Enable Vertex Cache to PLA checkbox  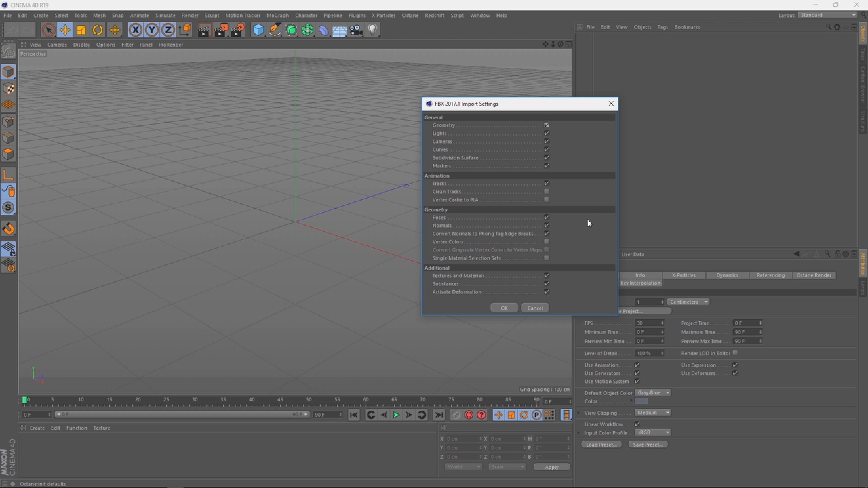pyautogui.click(x=547, y=199)
